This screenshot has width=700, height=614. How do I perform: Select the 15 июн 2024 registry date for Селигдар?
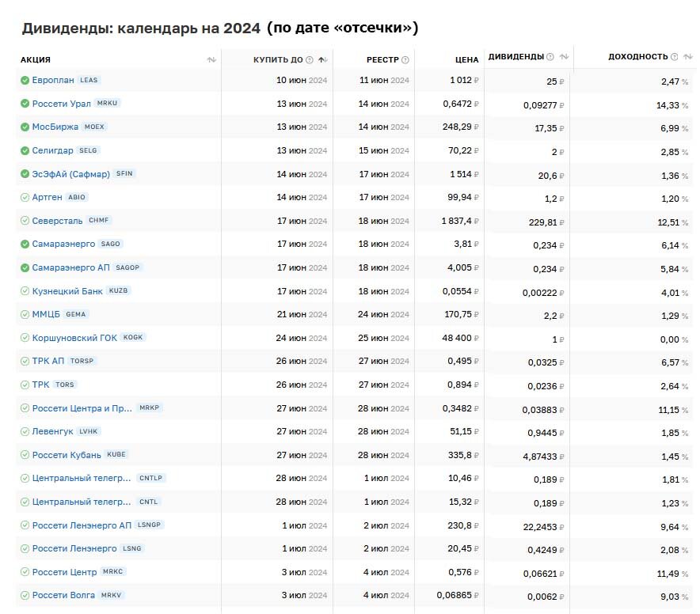384,150
